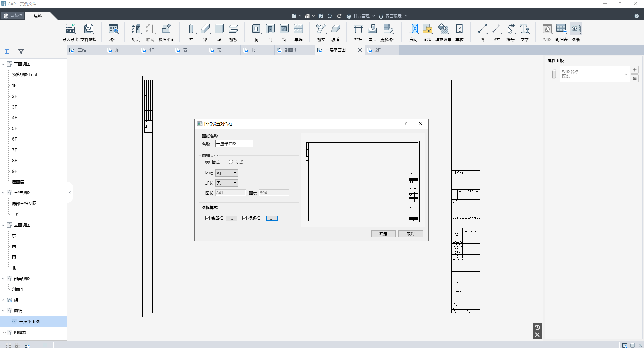644x348 pixels.
Task: Select the 楼梯 stairs tool
Action: tap(321, 33)
